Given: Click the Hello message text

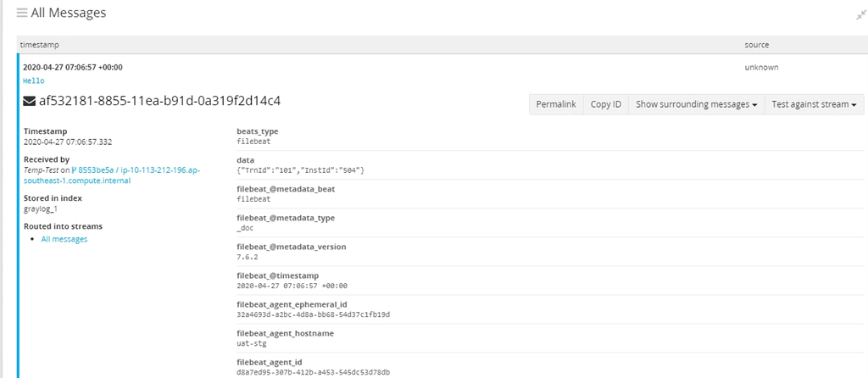Looking at the screenshot, I should click(34, 81).
